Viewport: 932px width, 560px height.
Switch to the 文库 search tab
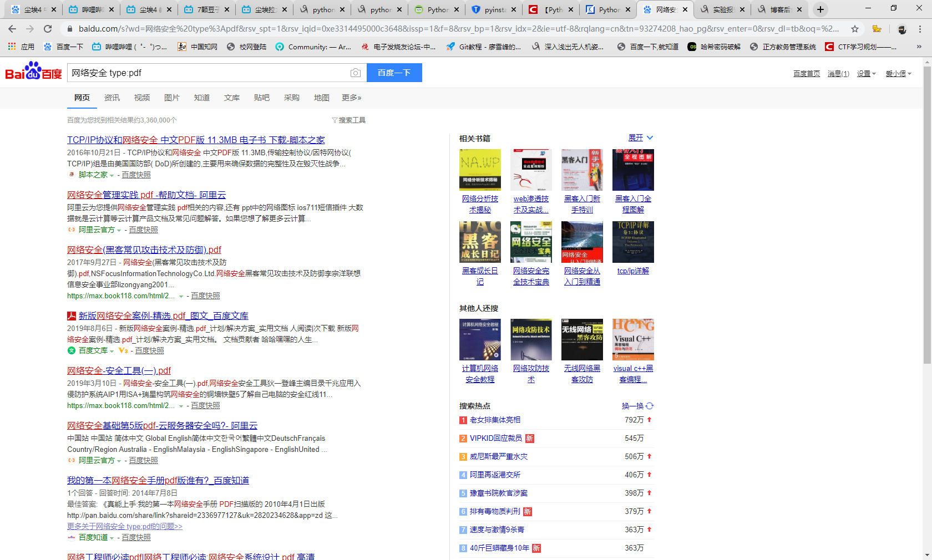232,98
